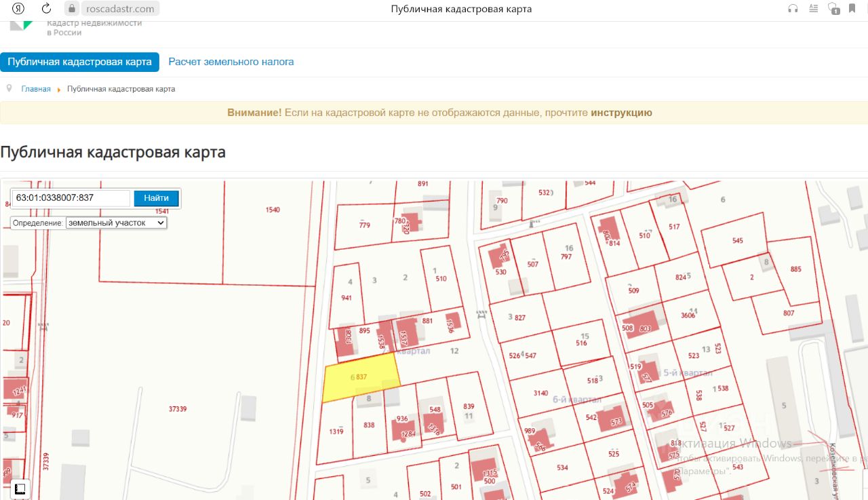Go to Главная breadcrumb link
Screen dimensions: 868x500
(36, 89)
